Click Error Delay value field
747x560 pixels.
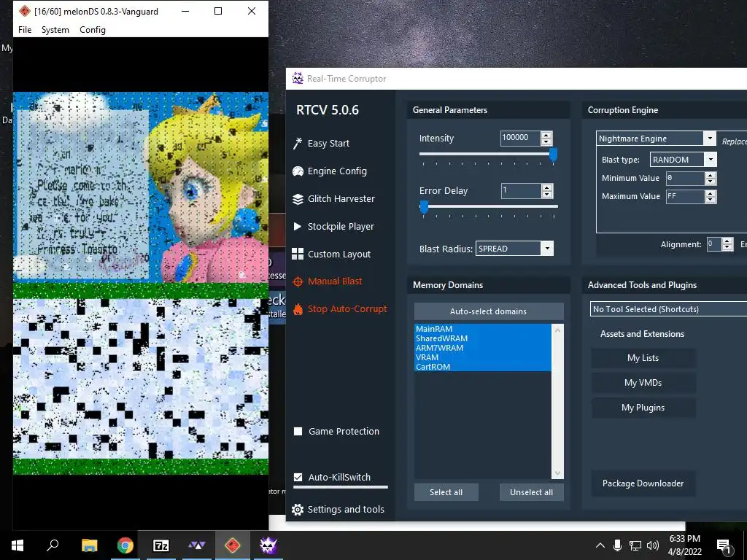click(521, 191)
